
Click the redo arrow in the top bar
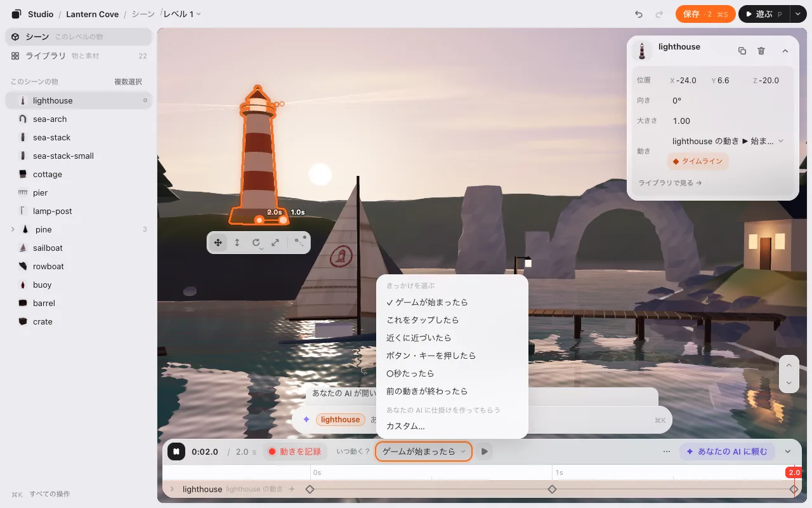click(659, 14)
